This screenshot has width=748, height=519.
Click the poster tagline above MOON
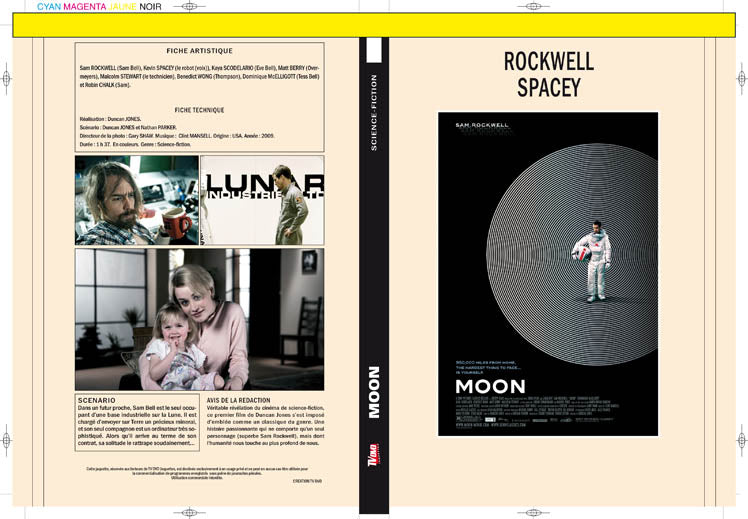click(489, 367)
